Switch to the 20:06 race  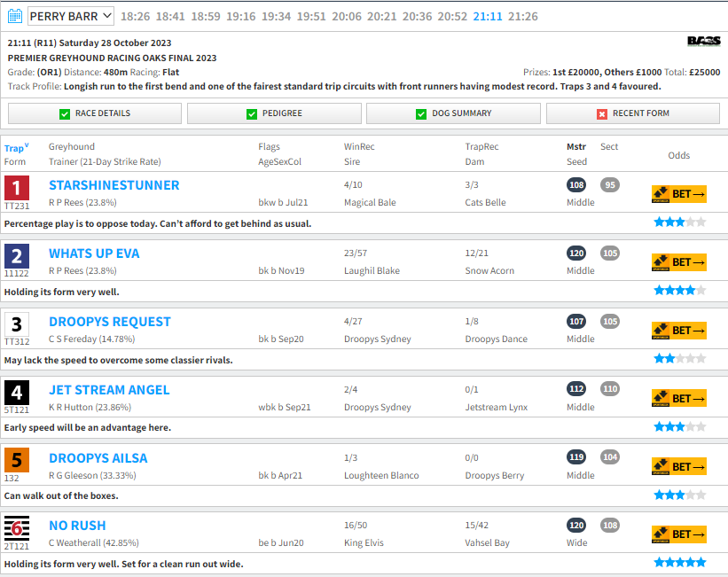tap(347, 17)
